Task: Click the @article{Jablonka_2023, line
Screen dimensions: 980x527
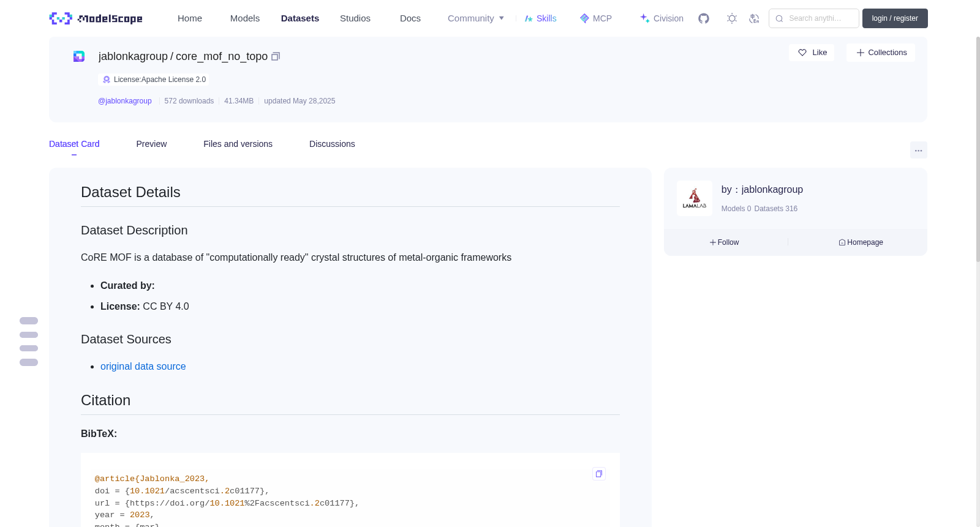Action: 152,479
